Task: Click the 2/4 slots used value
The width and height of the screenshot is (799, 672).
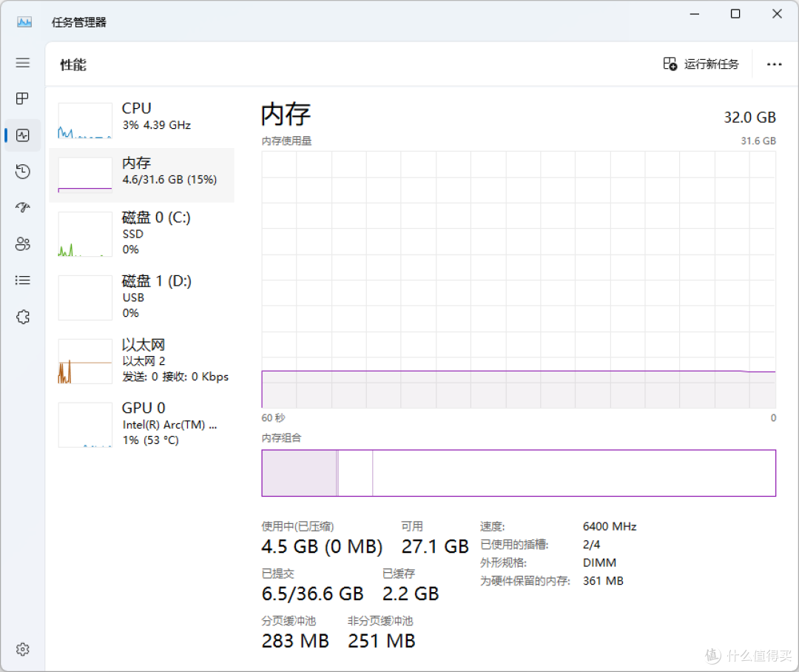Action: [591, 545]
